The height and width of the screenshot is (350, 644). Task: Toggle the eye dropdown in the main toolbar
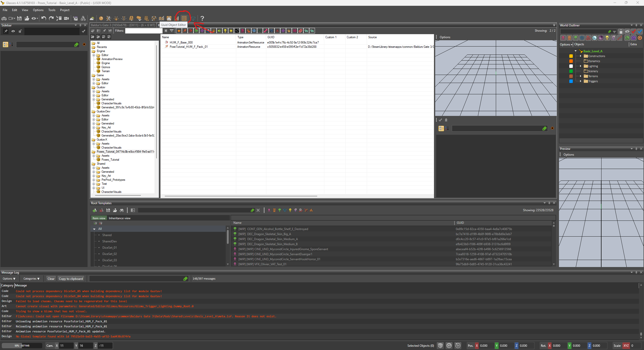(34, 18)
